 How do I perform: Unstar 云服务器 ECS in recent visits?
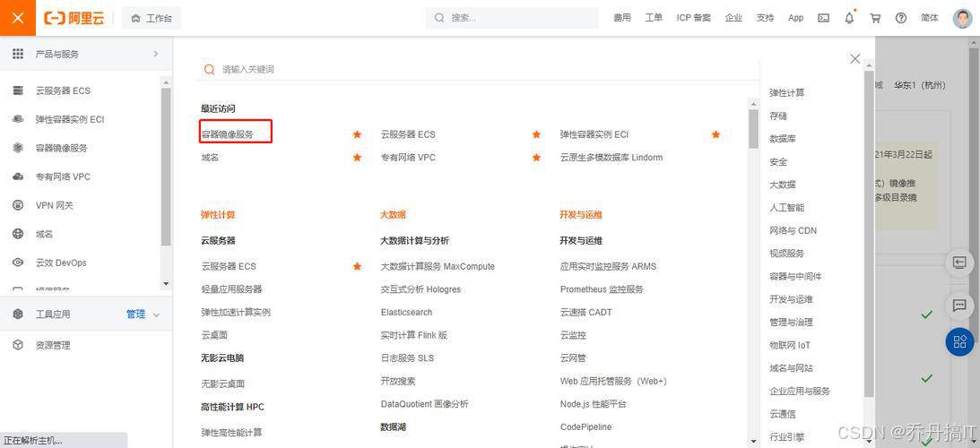(x=536, y=134)
